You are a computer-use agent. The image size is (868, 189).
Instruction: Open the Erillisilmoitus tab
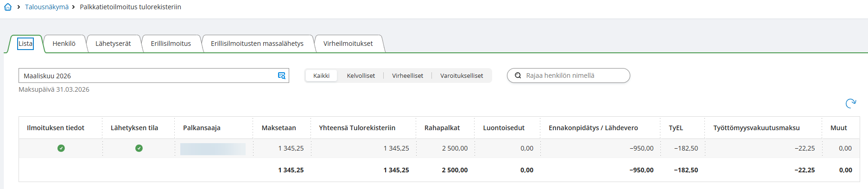point(171,44)
